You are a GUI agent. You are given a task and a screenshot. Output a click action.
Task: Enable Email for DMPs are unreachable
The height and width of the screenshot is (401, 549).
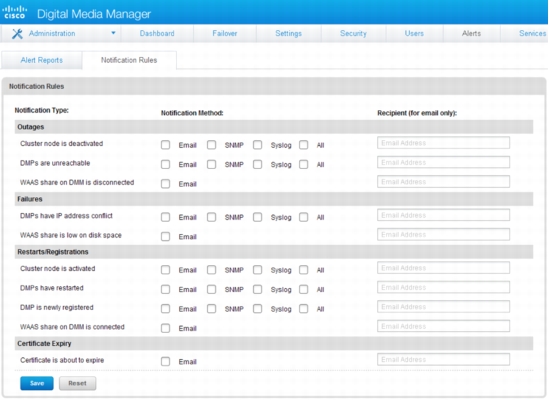[165, 165]
